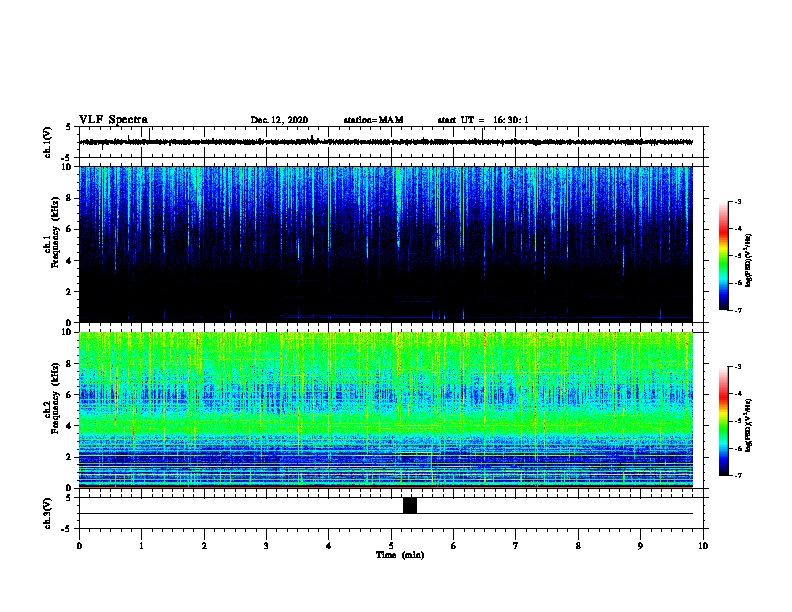The width and height of the screenshot is (792, 612).
Task: Click time axis tick label "9"
Action: click(640, 546)
